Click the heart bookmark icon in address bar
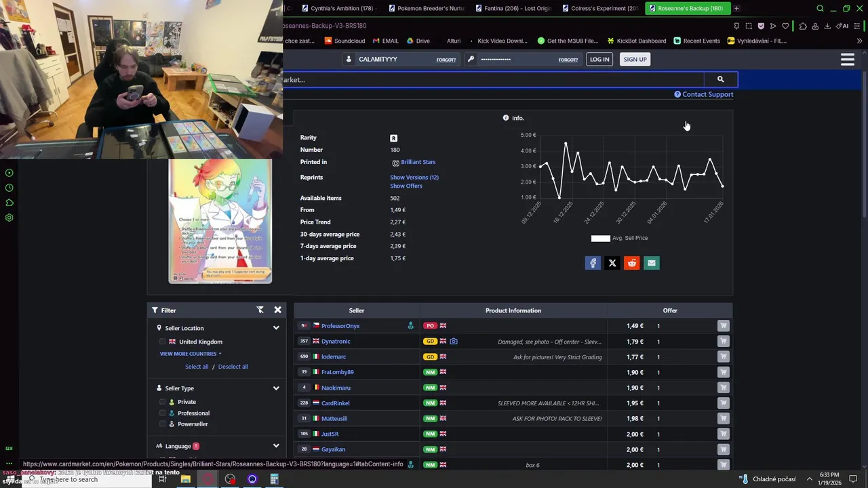 click(785, 26)
